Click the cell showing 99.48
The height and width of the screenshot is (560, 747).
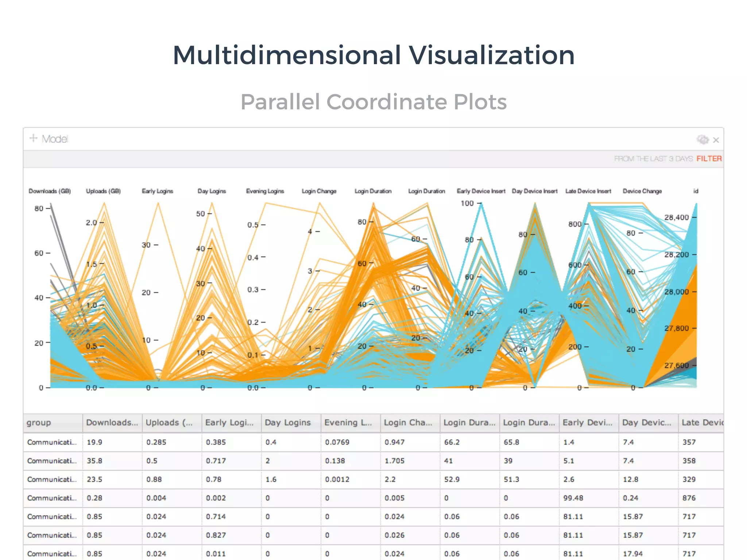[x=573, y=498]
